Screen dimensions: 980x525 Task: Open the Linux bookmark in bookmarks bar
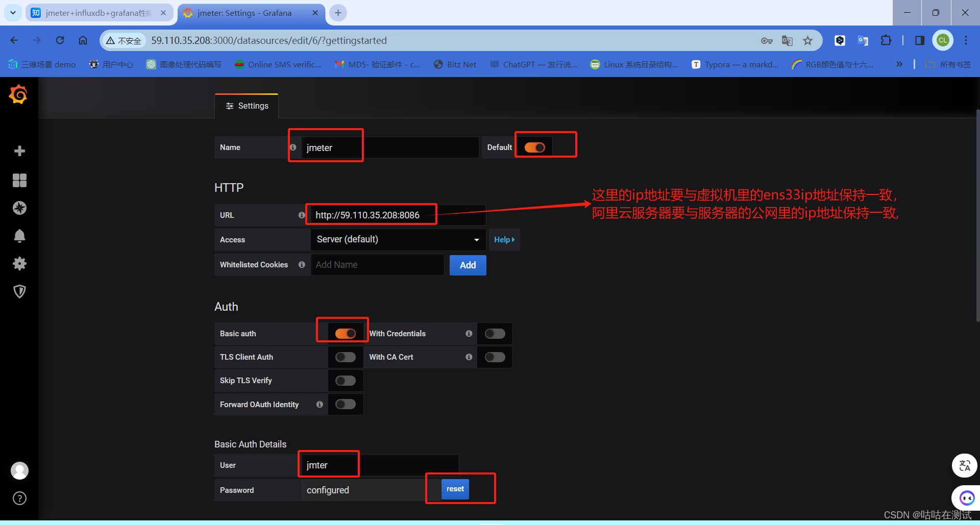[x=634, y=64]
